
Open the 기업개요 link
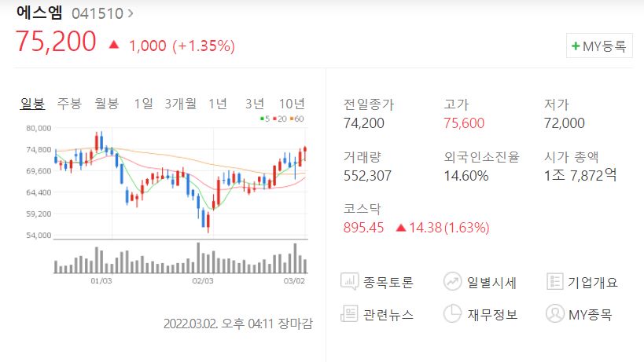tap(593, 282)
